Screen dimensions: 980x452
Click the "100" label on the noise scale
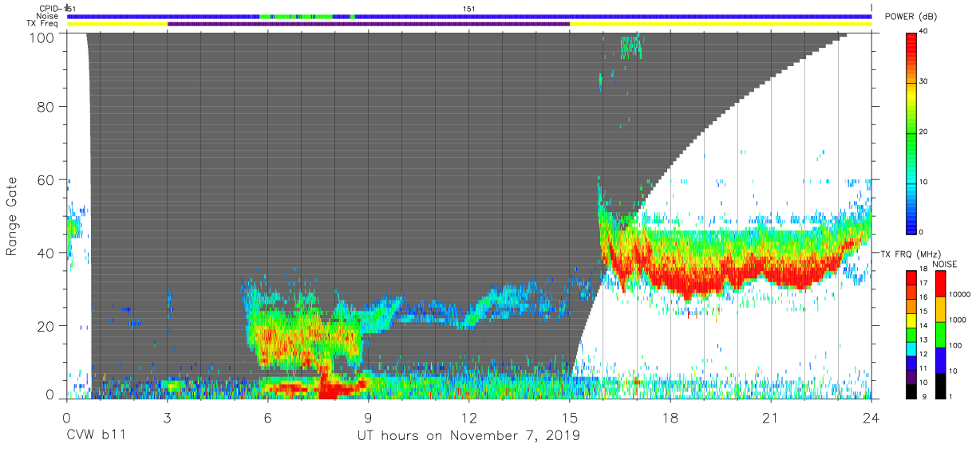pyautogui.click(x=956, y=346)
